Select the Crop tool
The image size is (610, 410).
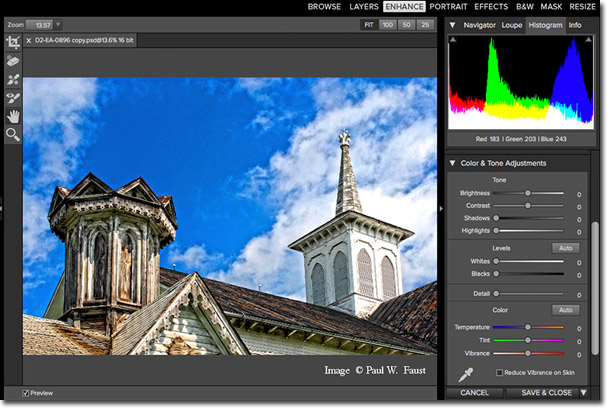point(13,42)
